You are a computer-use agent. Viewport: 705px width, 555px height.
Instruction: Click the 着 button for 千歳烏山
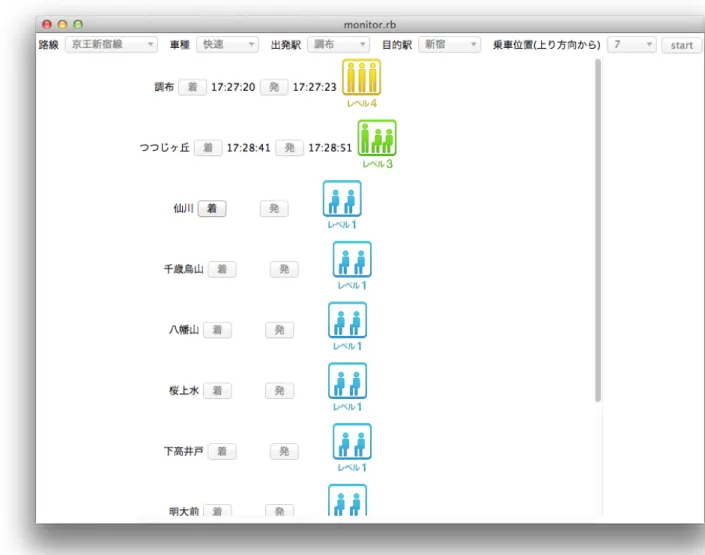(x=222, y=269)
